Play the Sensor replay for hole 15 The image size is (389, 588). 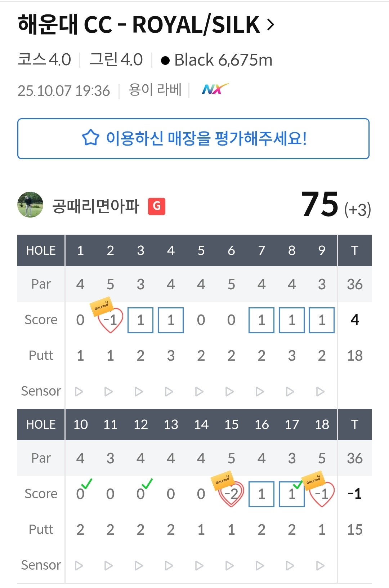[x=229, y=566]
